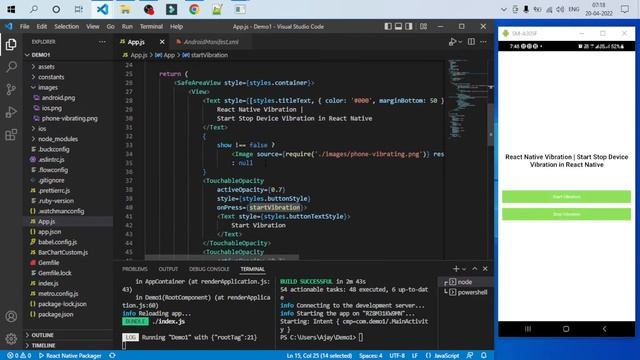Select the powershell terminal instance
Viewport: 640px width, 360px height.
pyautogui.click(x=465, y=292)
